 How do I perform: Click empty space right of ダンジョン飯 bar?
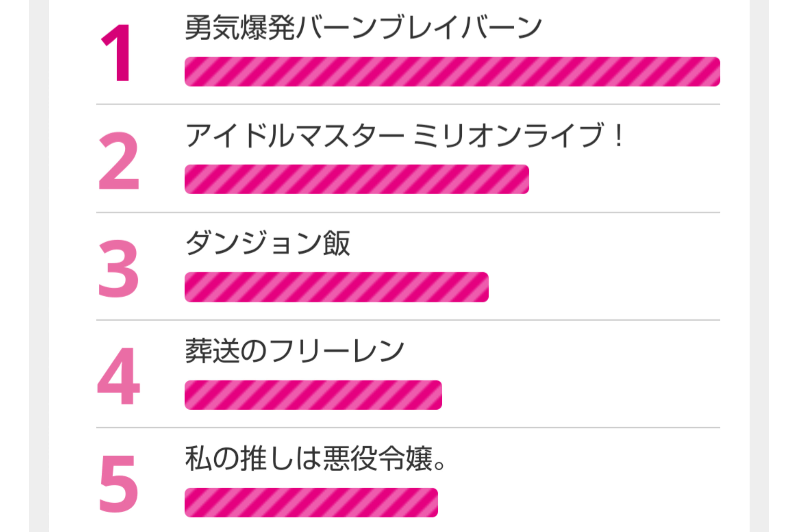click(604, 287)
